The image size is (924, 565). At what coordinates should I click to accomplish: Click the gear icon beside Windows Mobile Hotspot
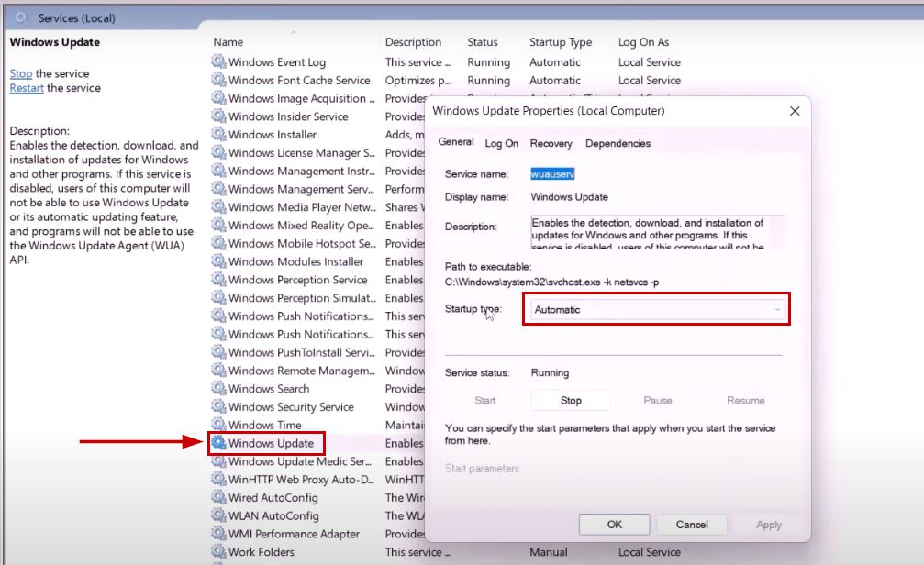[x=218, y=243]
